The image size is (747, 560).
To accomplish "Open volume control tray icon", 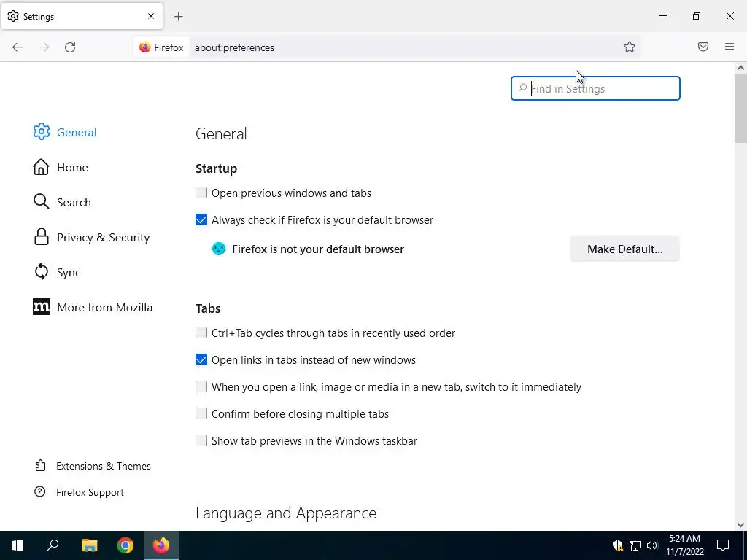I will (652, 545).
